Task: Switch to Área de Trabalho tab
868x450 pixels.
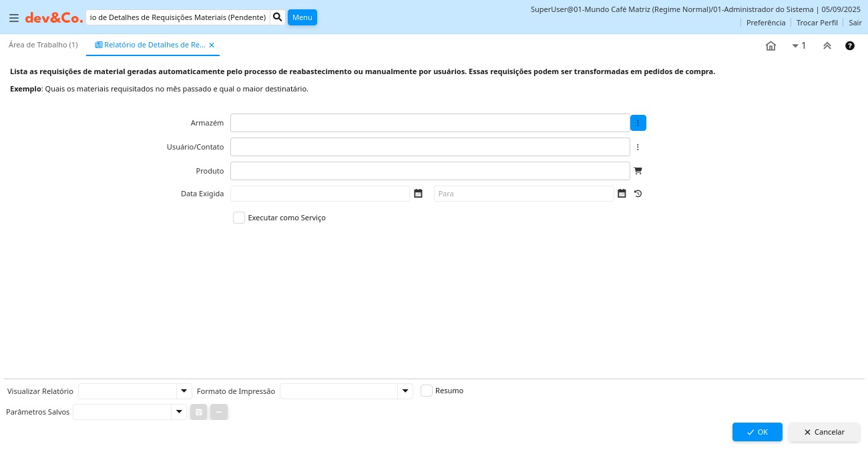Action: [43, 45]
